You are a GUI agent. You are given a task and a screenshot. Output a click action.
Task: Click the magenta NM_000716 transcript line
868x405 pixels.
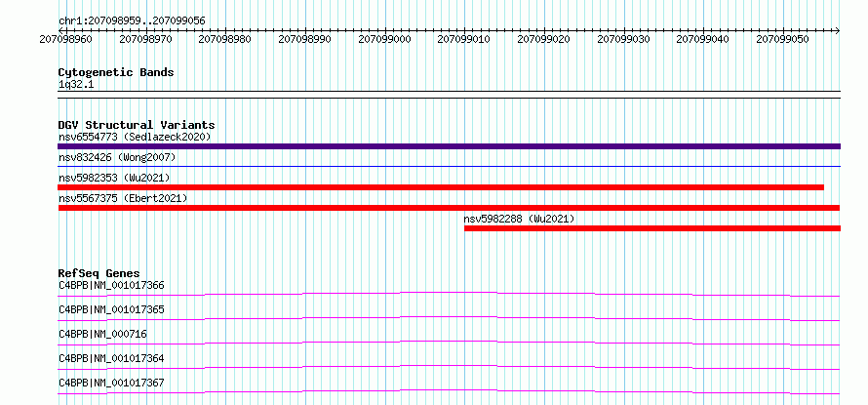(449, 343)
